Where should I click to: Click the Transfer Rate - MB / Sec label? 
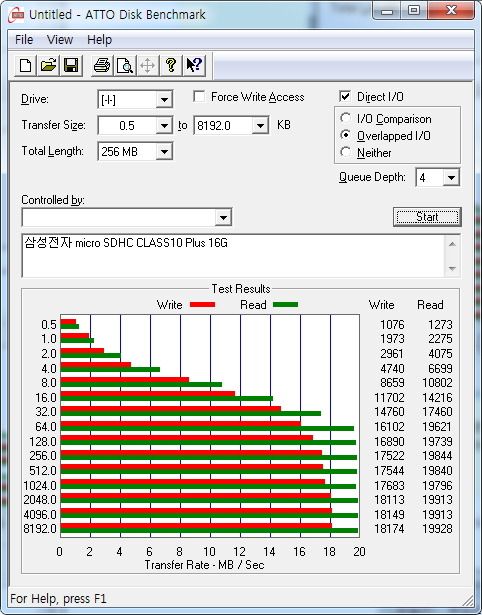pos(204,565)
